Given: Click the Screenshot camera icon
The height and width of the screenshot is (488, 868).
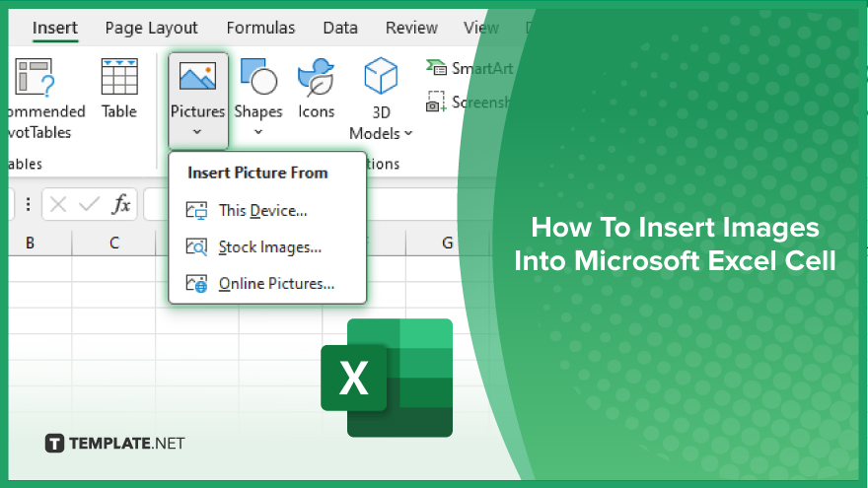Looking at the screenshot, I should 436,102.
